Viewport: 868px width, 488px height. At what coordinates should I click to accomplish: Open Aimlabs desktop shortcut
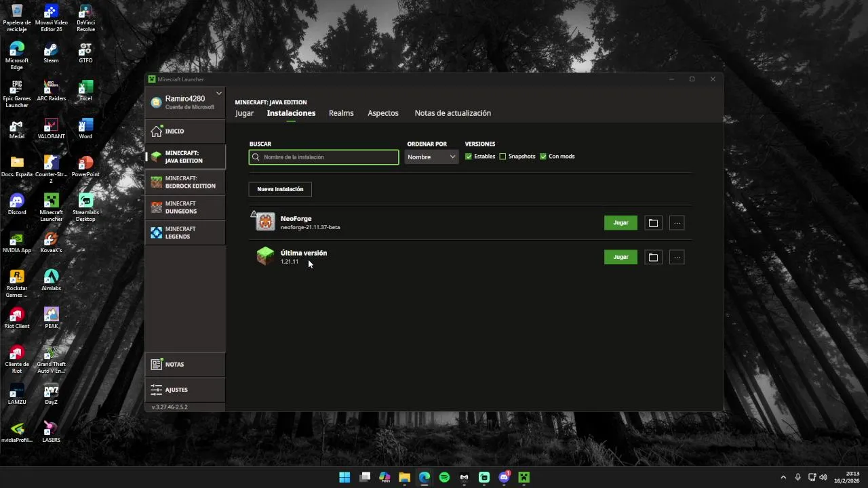pos(51,281)
